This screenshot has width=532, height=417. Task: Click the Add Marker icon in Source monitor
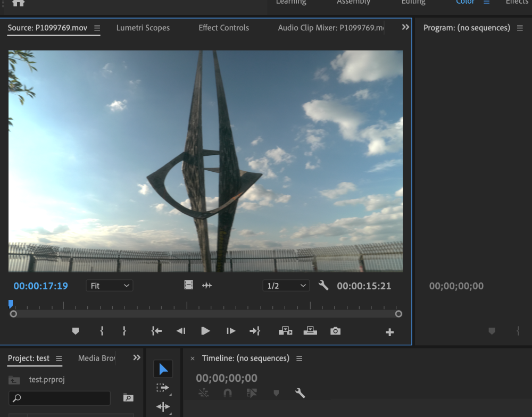pos(76,331)
